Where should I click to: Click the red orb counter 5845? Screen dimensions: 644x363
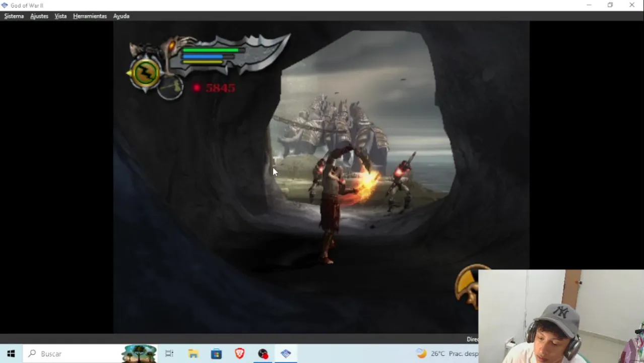tap(214, 88)
